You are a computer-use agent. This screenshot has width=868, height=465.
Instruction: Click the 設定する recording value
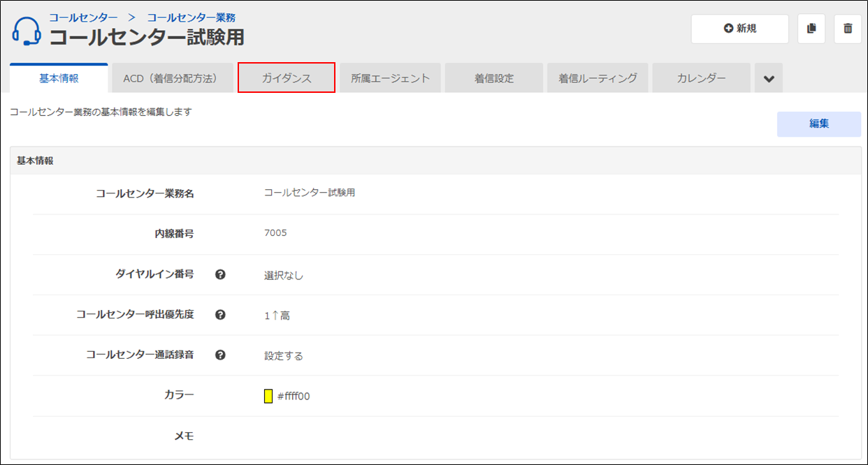(284, 356)
